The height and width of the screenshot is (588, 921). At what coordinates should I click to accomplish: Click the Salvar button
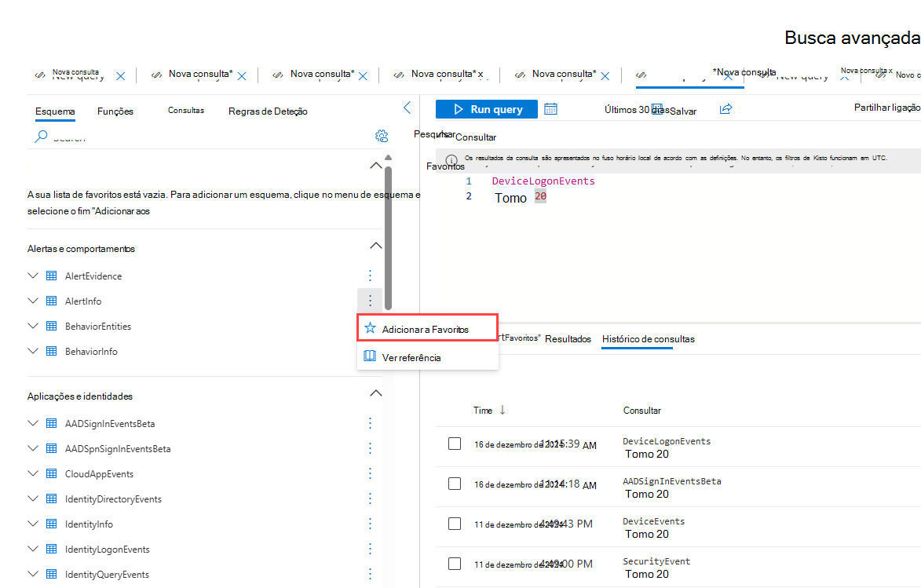683,111
